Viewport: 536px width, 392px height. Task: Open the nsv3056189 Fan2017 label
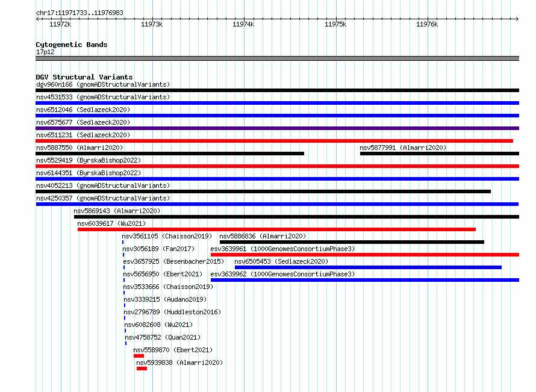tap(158, 249)
